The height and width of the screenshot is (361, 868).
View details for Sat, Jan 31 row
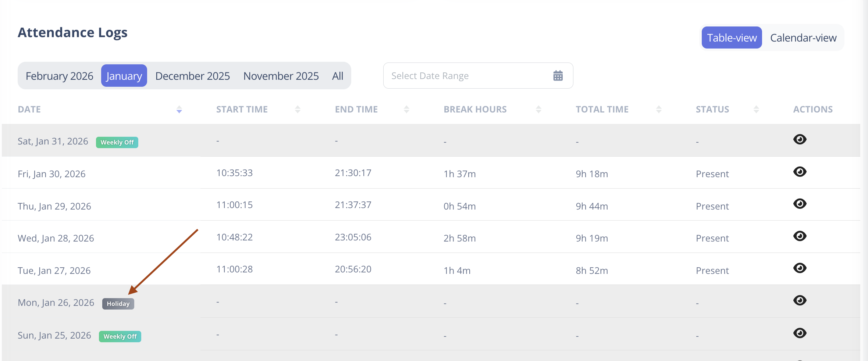point(800,139)
